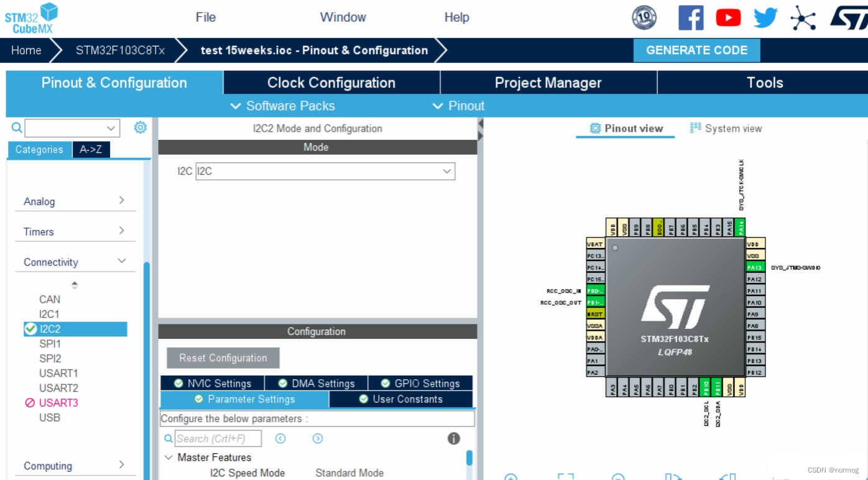Expand the Timers category
868x480 pixels.
75,231
